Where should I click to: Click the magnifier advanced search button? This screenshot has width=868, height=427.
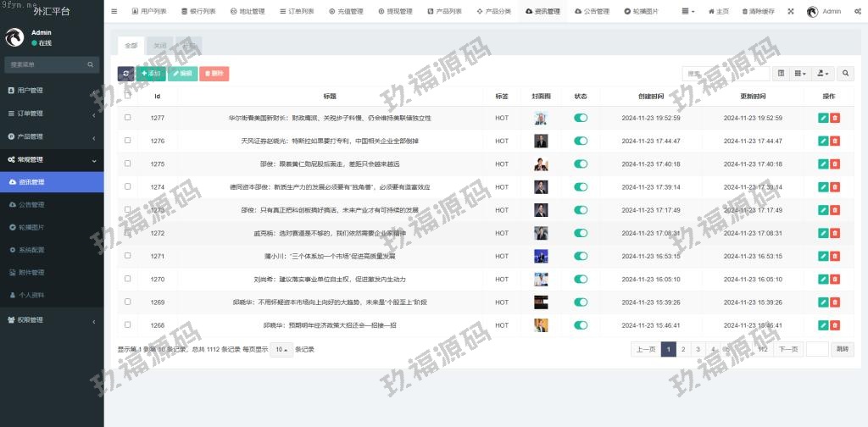(x=846, y=74)
